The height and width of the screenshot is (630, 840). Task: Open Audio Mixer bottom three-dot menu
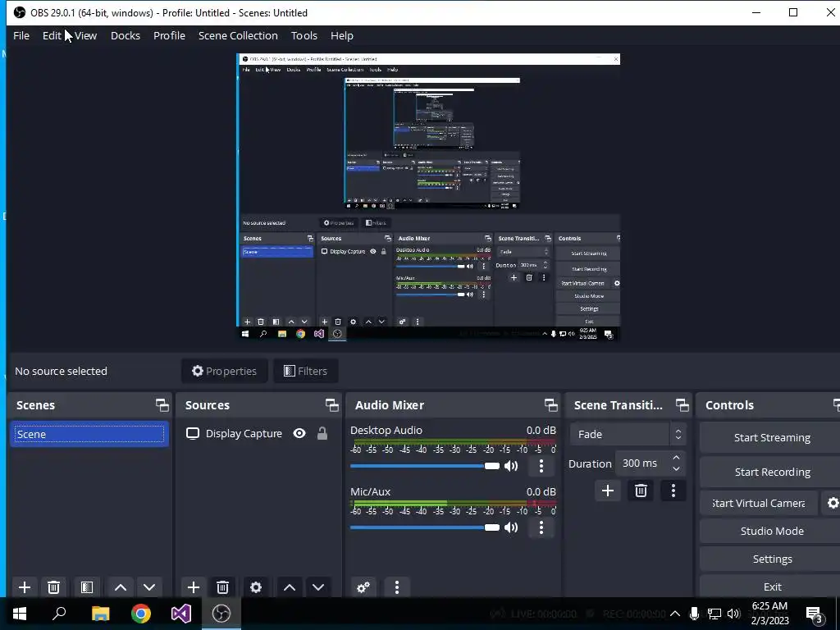[397, 587]
